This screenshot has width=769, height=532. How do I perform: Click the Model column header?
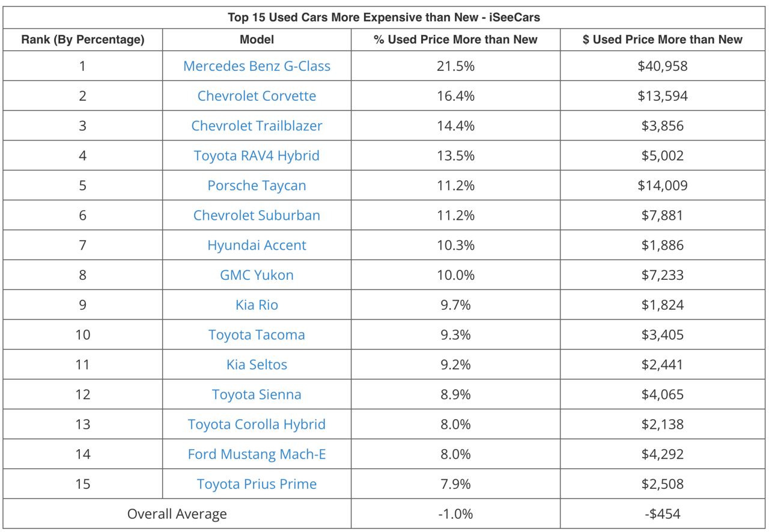click(x=257, y=40)
